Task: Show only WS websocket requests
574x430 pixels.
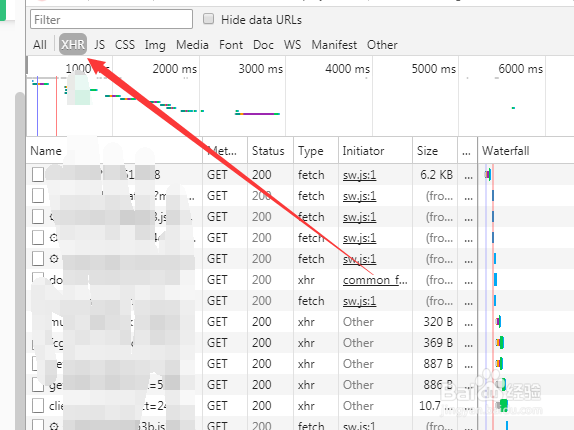Action: [292, 45]
